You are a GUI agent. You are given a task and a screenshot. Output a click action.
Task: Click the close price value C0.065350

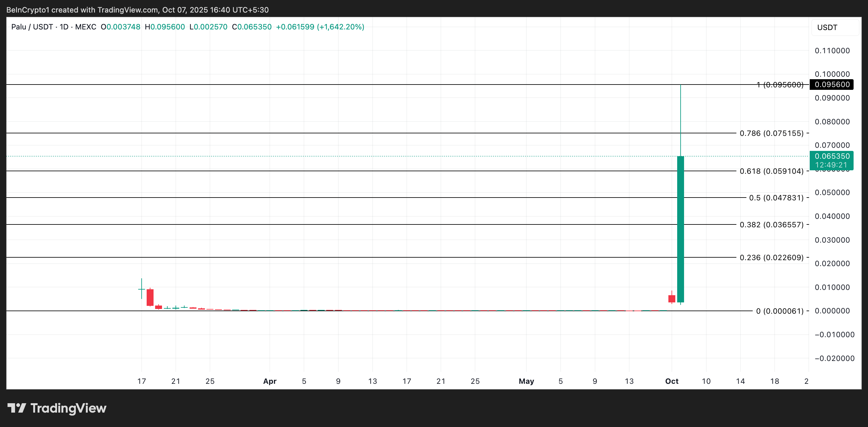point(252,27)
